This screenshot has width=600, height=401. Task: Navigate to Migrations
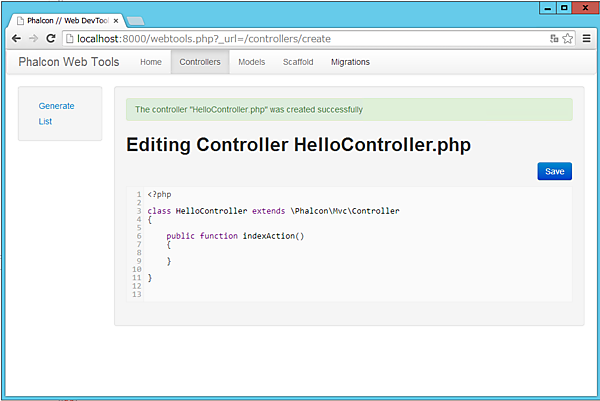[350, 62]
